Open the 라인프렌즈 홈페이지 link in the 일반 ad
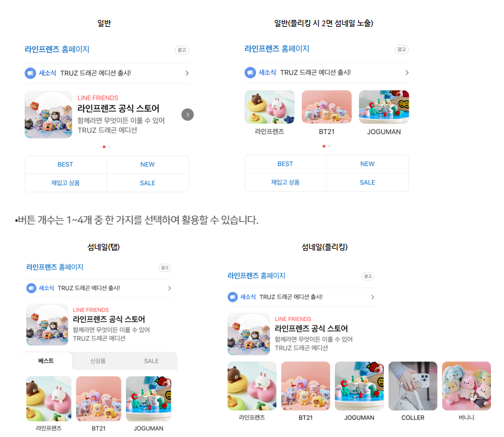This screenshot has width=504, height=437. tap(57, 49)
